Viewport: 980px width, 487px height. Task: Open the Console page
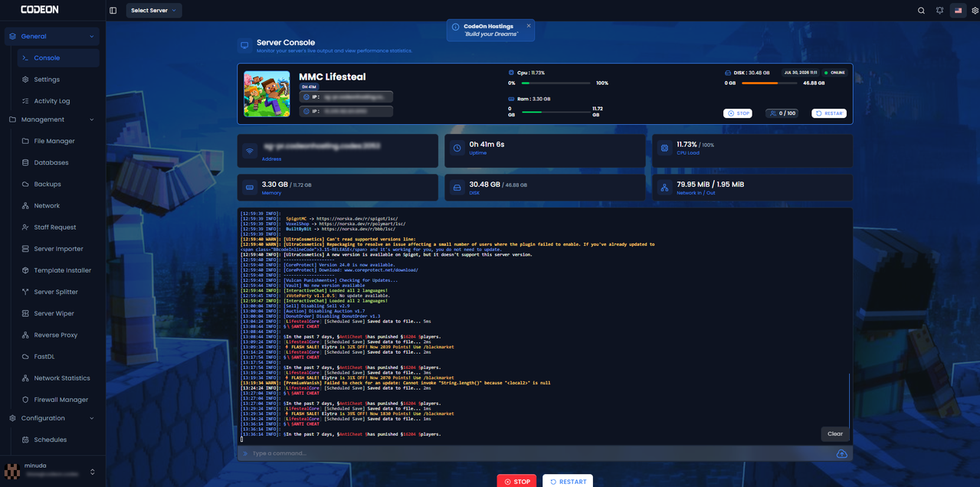(58, 57)
